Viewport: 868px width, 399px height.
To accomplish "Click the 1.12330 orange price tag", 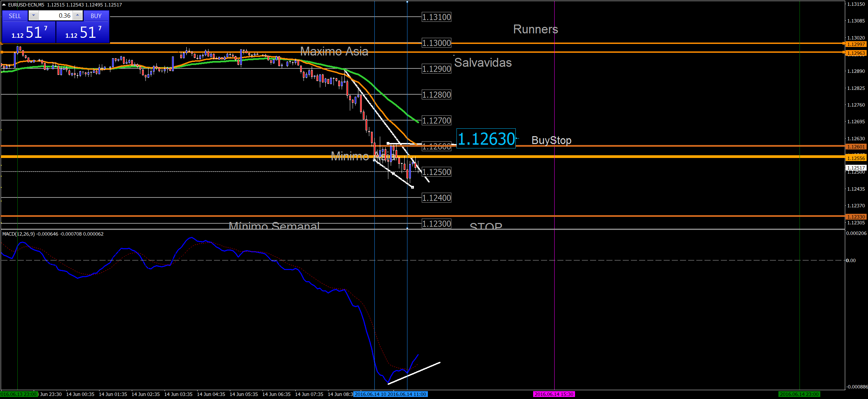I will (856, 217).
